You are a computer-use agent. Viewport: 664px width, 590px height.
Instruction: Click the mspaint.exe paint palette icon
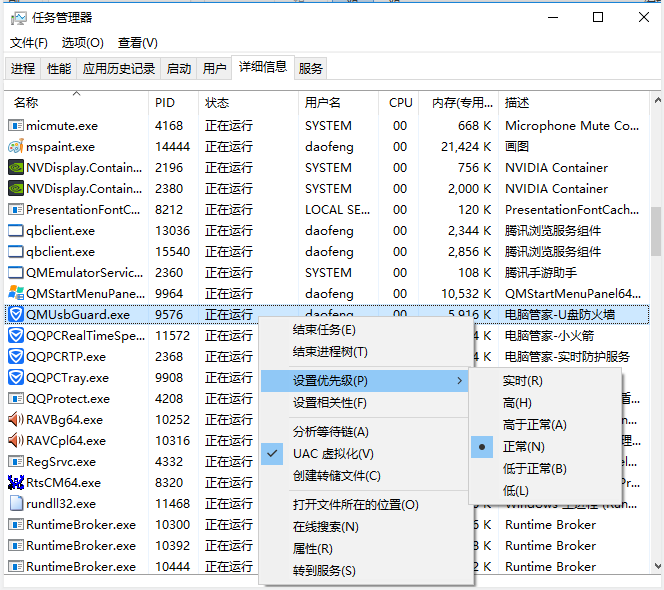pos(16,147)
